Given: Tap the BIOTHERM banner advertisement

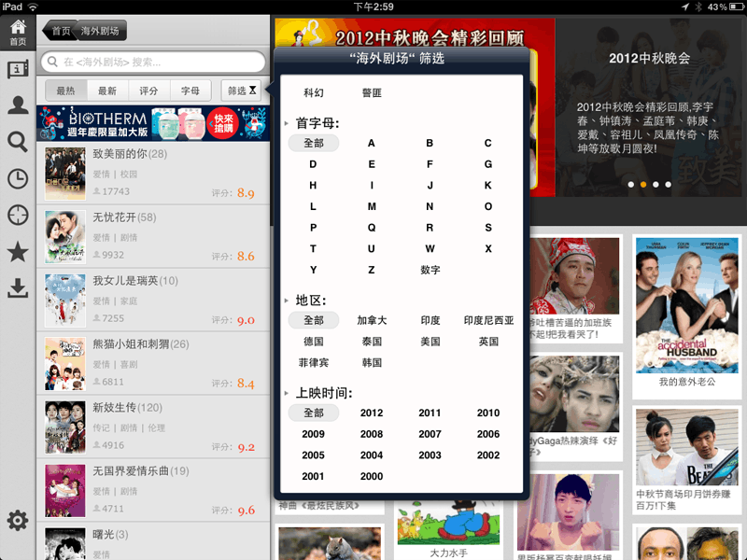Looking at the screenshot, I should pyautogui.click(x=154, y=122).
